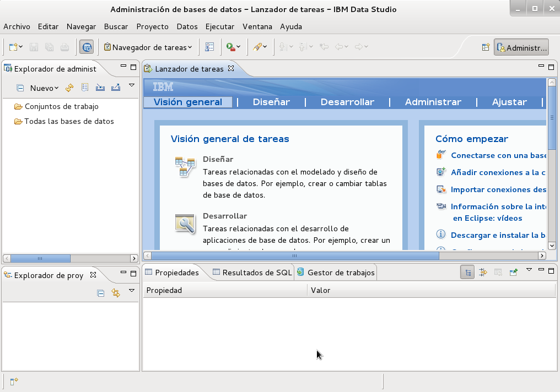Open the Editar menu
Viewport: 560px width, 392px height.
(x=48, y=27)
